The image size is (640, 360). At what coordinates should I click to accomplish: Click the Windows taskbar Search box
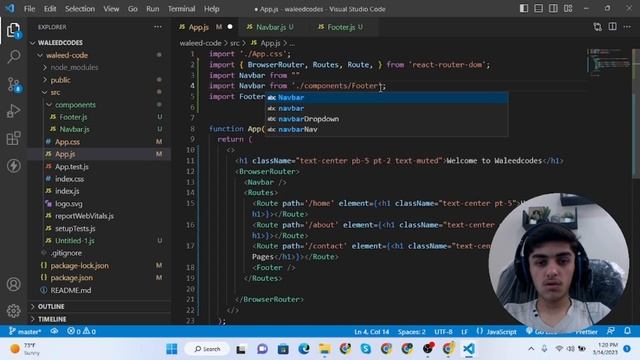click(x=207, y=349)
